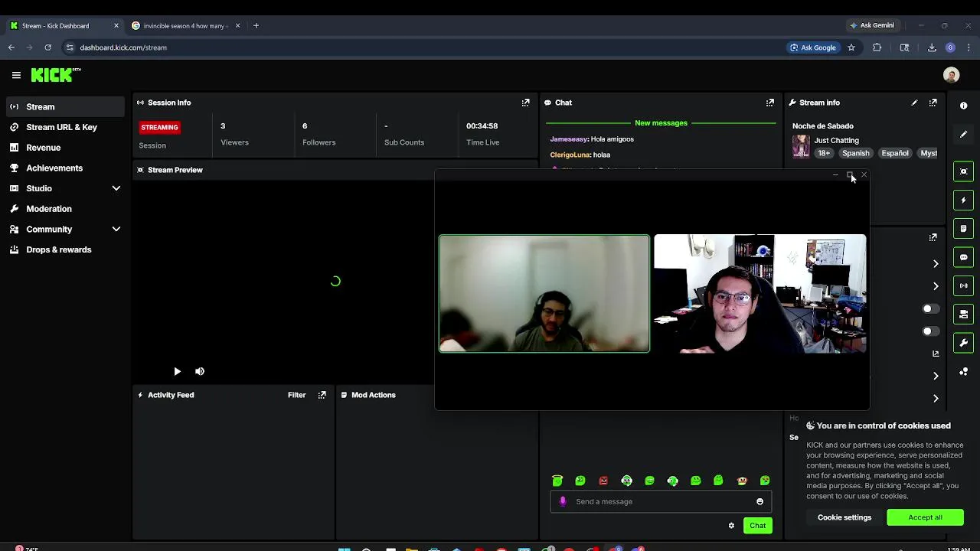Click the Send a message input field
Image resolution: width=980 pixels, height=551 pixels.
click(661, 501)
